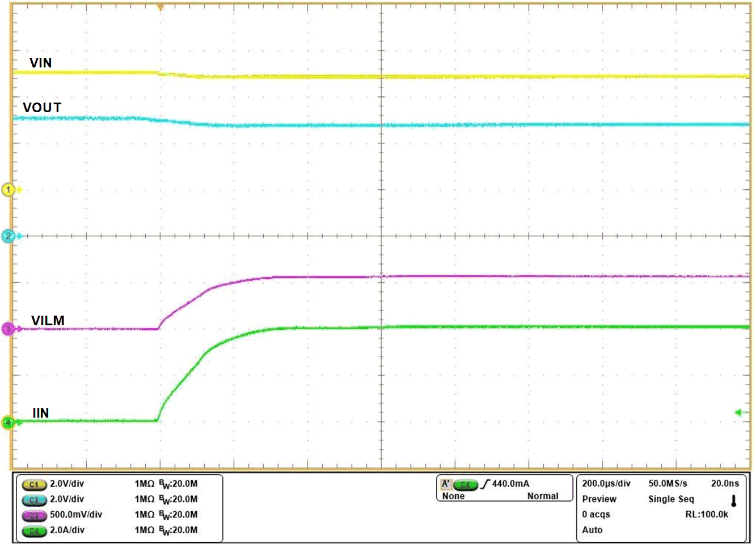Click the Auto mode text
The image size is (756, 544).
(x=592, y=530)
